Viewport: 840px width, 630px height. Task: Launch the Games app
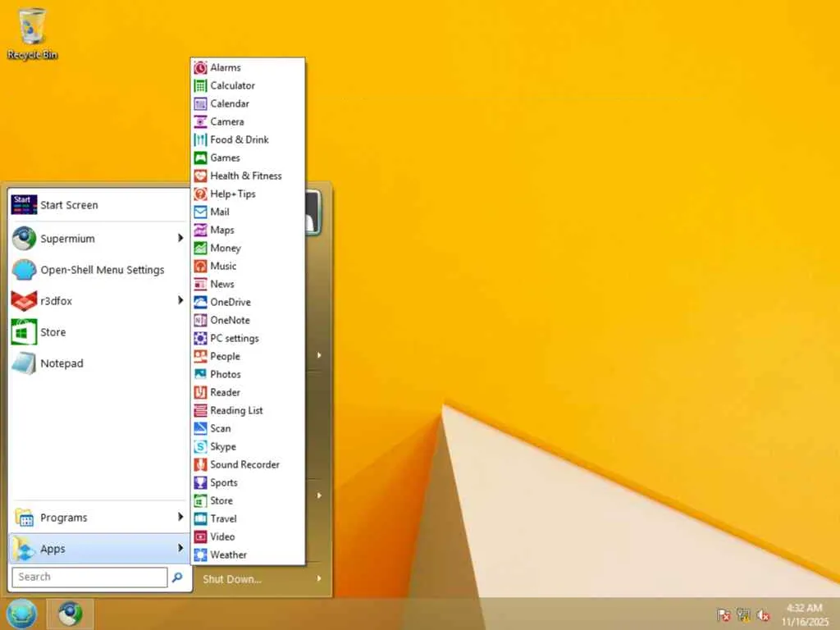point(248,158)
